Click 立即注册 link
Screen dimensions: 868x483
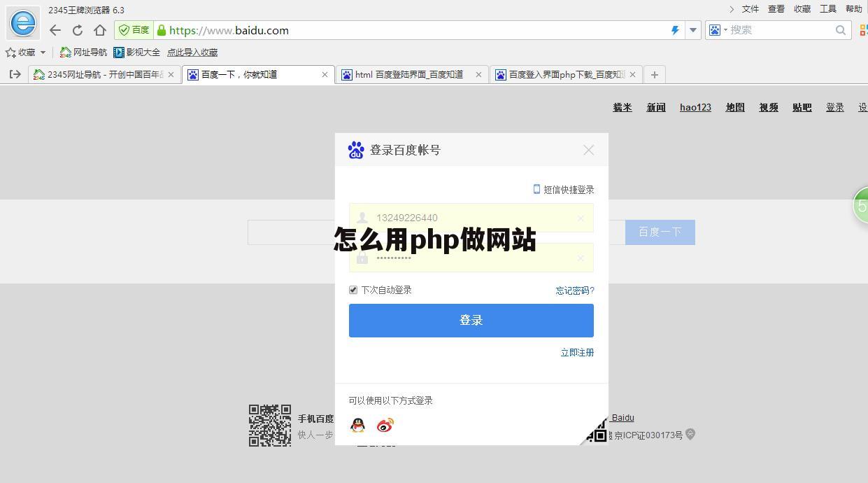coord(577,352)
